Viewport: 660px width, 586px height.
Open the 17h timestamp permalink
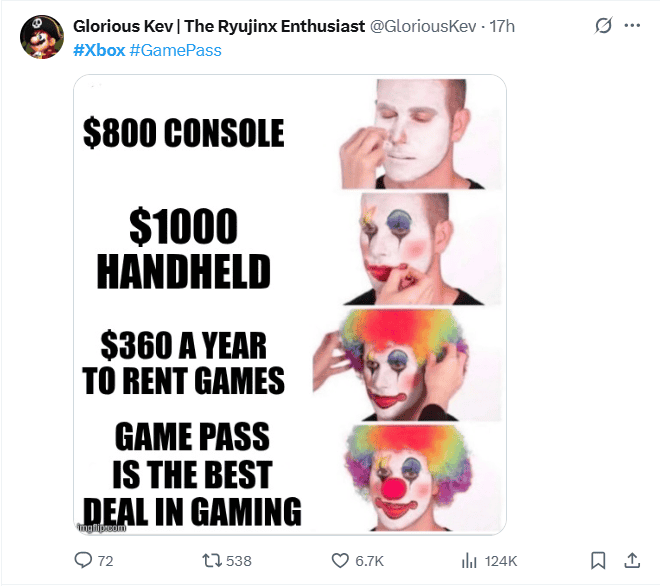coord(502,26)
